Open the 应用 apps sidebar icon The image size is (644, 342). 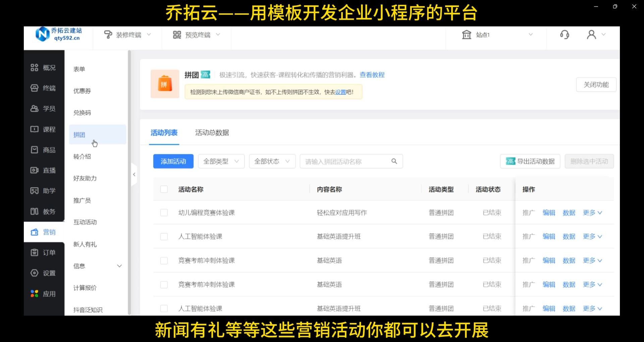[34, 294]
